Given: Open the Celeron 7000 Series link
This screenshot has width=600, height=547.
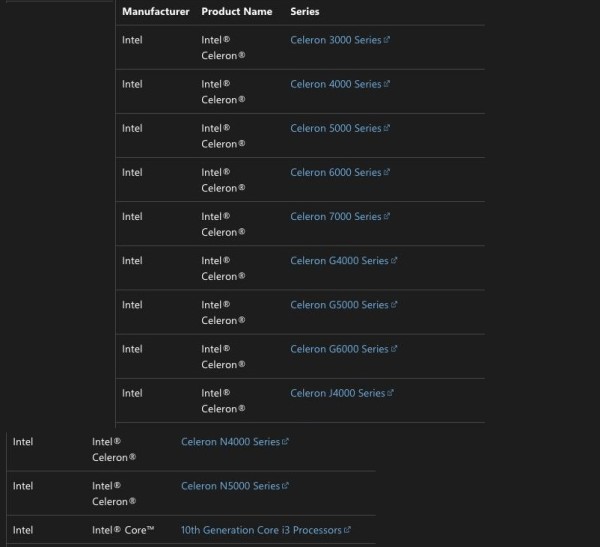Looking at the screenshot, I should (x=336, y=217).
